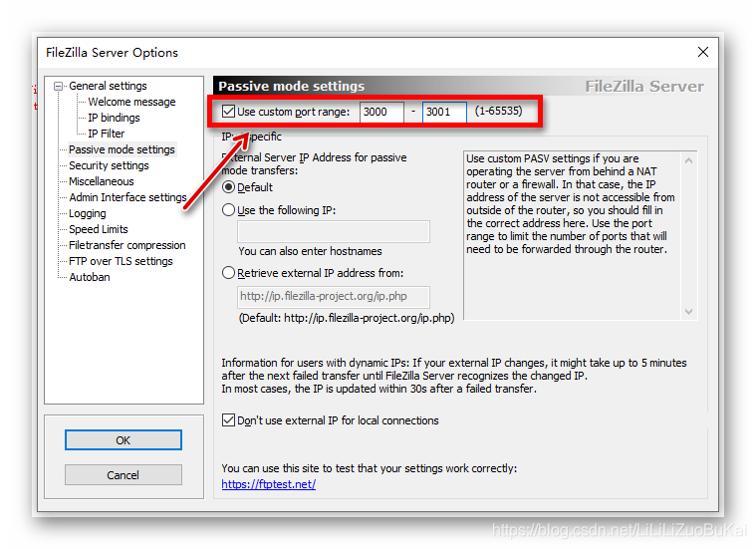The height and width of the screenshot is (549, 756).
Task: Open the IP bindings page
Action: [x=114, y=118]
